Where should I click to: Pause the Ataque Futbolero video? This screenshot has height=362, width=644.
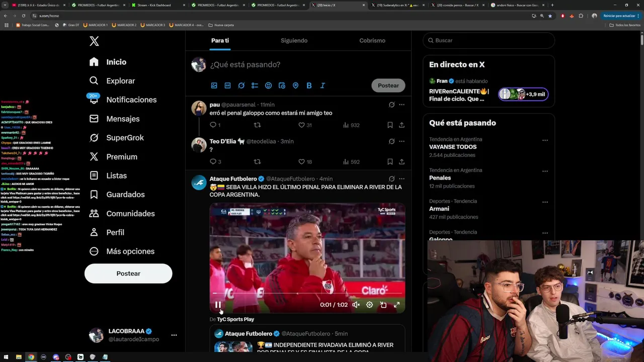[218, 305]
